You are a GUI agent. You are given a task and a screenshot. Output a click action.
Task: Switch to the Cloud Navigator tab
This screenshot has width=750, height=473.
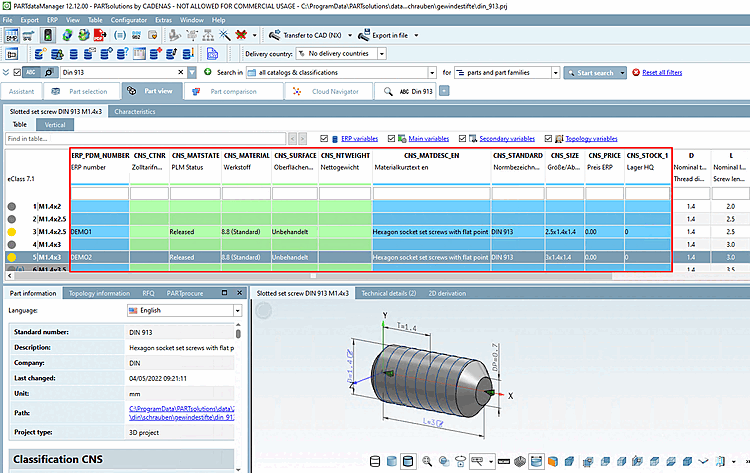pos(328,91)
